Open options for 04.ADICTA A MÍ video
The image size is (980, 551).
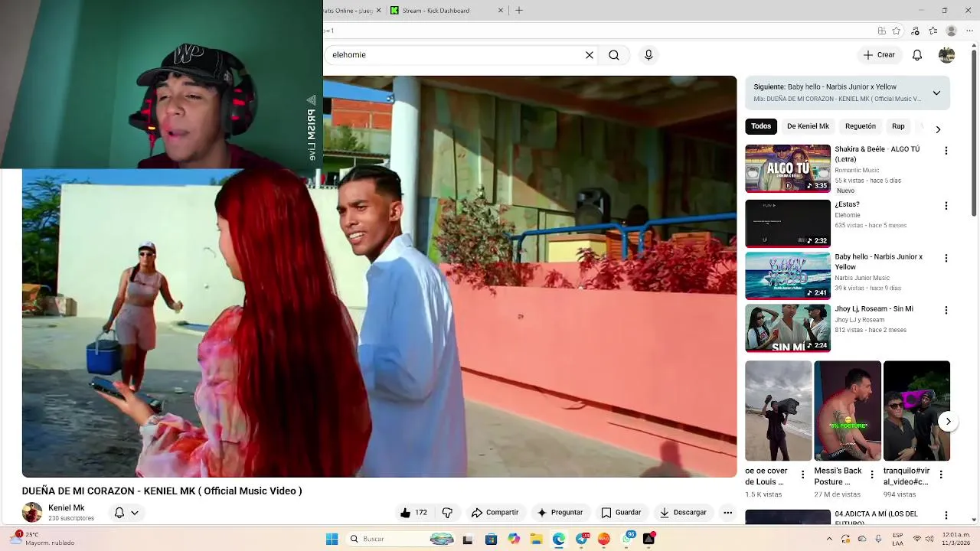(946, 516)
